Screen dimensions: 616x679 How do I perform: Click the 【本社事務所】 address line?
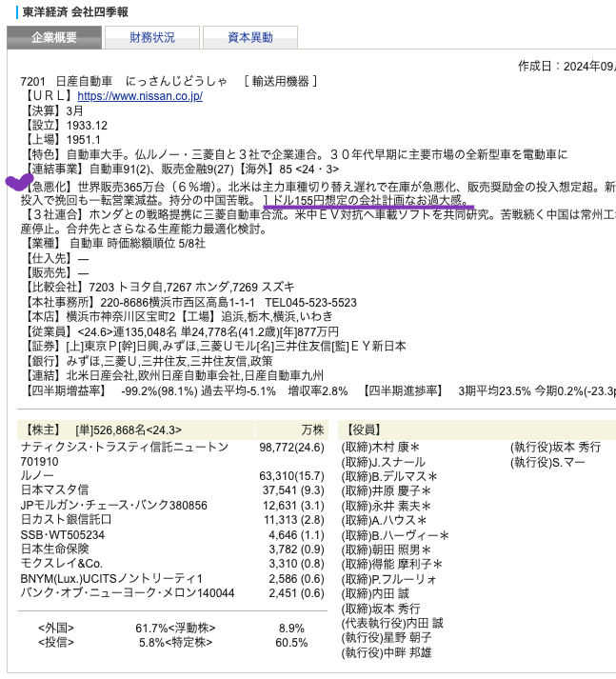pyautogui.click(x=189, y=302)
